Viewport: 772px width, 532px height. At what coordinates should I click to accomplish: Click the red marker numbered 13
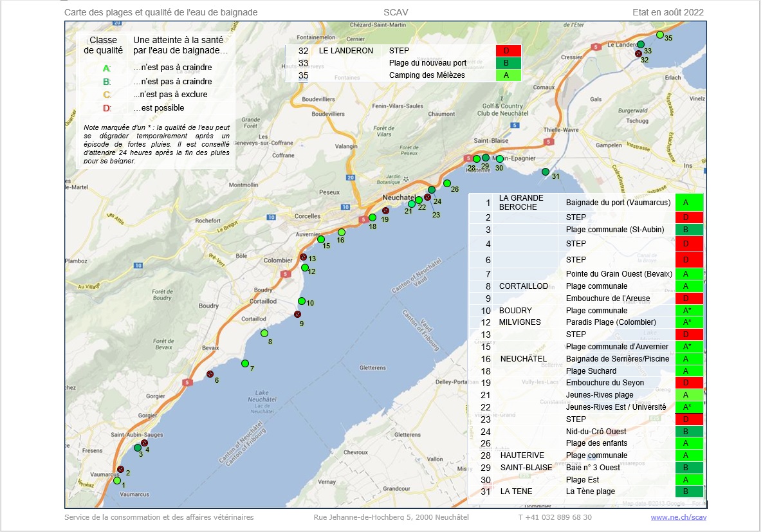point(304,257)
